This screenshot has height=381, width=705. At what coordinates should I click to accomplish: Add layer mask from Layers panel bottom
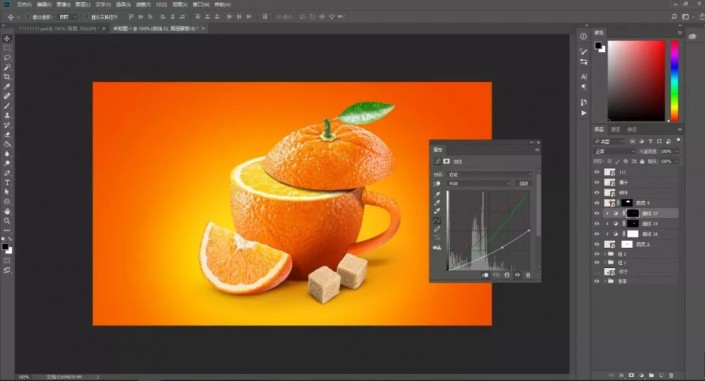(x=631, y=375)
